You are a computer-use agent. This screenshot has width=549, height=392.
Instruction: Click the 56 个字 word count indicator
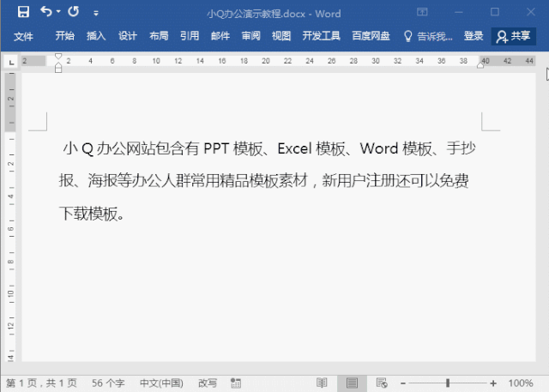[109, 383]
